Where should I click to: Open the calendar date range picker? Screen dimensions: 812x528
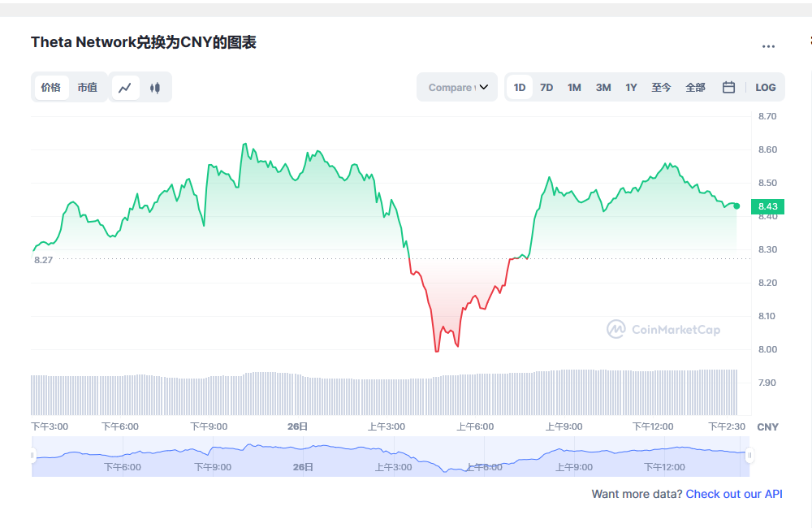[x=728, y=87]
